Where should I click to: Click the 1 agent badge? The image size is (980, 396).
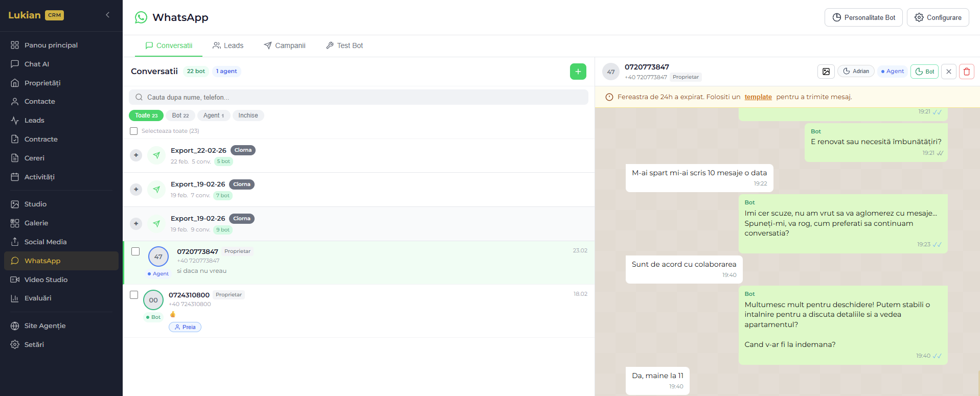[x=226, y=72]
